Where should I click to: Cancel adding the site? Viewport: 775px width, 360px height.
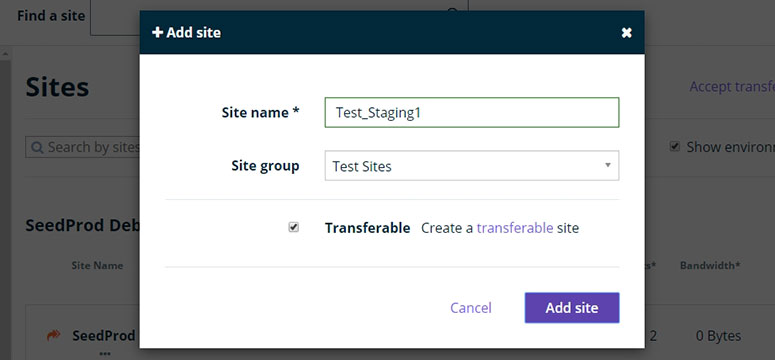coord(471,308)
